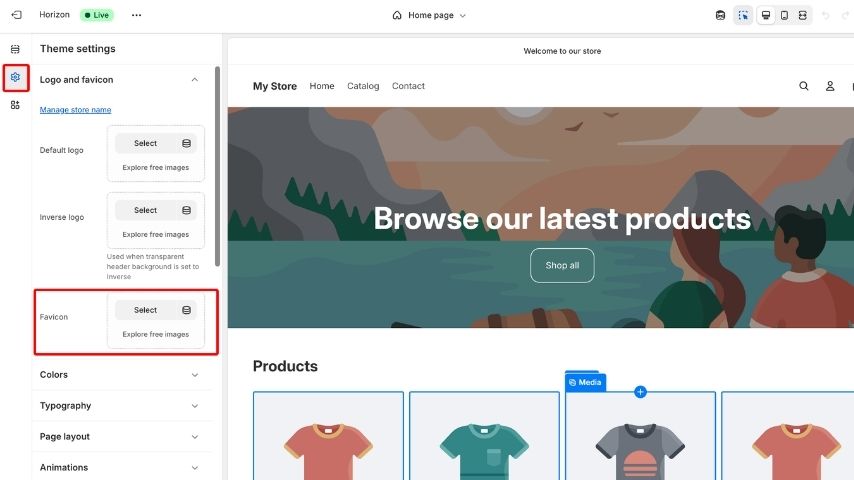
Task: Switch to mobile preview icon
Action: click(x=784, y=15)
